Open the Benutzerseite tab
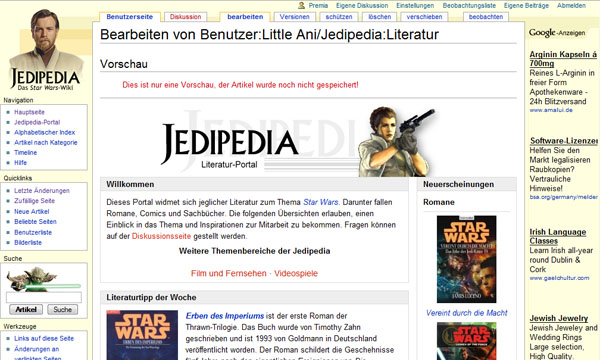Screen dimensions: 600x360 [129, 17]
